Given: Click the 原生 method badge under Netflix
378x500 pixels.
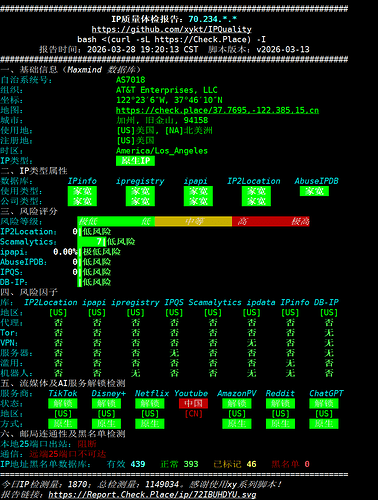Looking at the screenshot, I should point(150,424).
